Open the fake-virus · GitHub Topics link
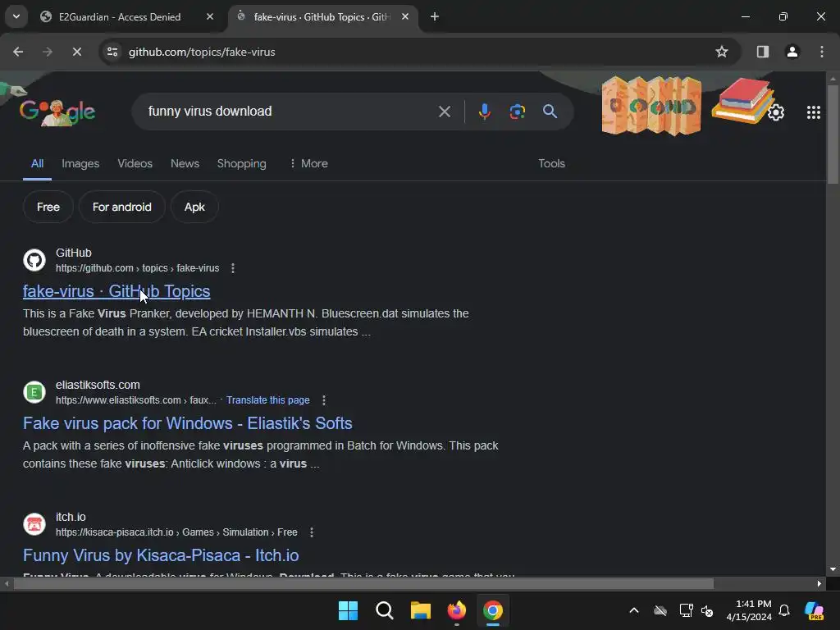 (x=116, y=291)
